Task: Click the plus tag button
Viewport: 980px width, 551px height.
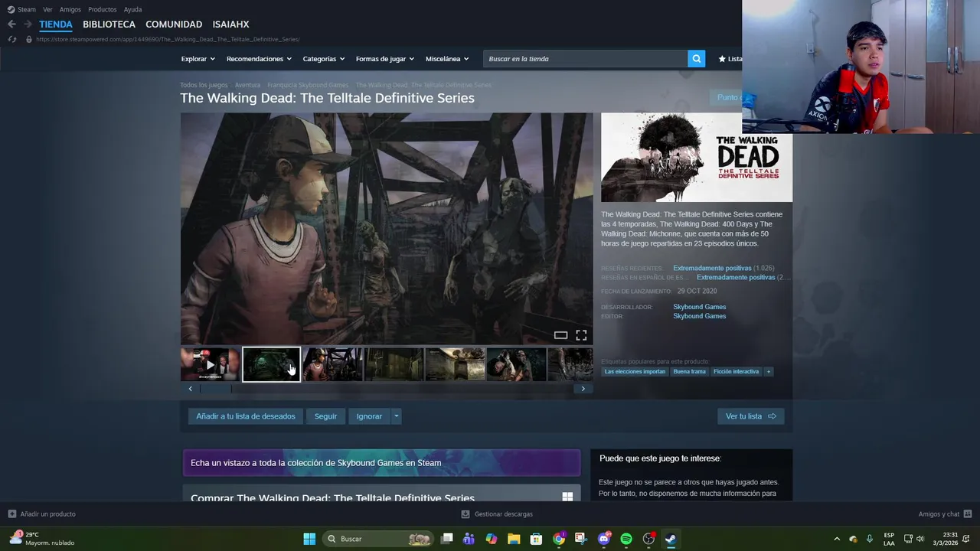Action: coord(769,372)
